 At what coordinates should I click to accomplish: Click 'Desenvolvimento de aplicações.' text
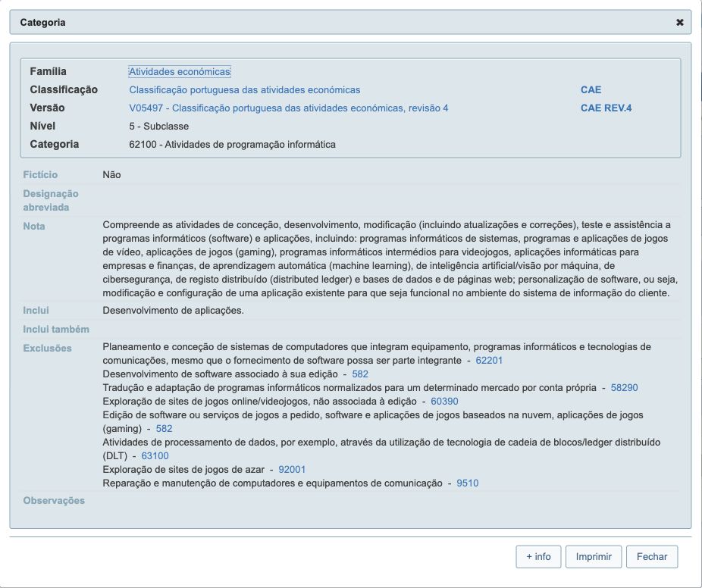coord(174,311)
